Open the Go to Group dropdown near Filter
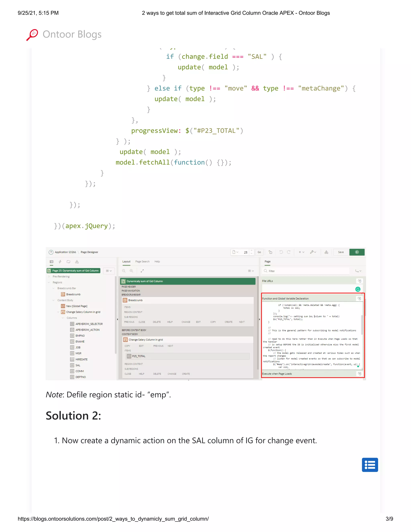The width and height of the screenshot is (411, 532). click(358, 271)
